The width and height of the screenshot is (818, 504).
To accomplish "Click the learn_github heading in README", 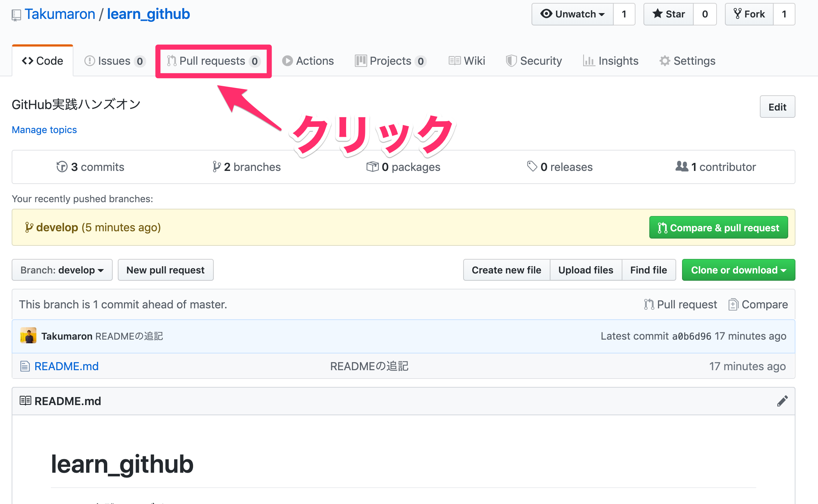I will pyautogui.click(x=122, y=464).
